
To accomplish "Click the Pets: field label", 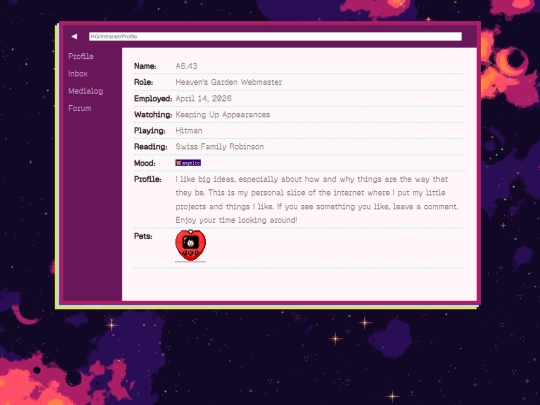I will [143, 236].
